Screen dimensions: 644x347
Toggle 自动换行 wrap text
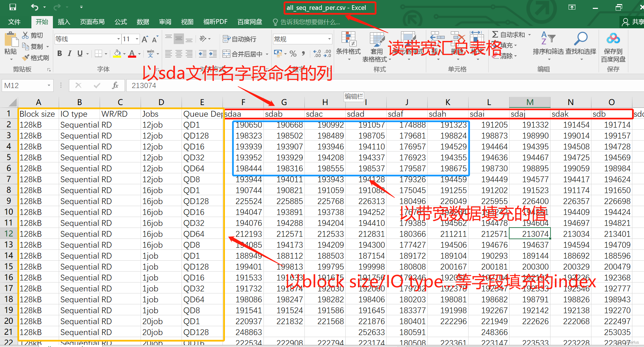pyautogui.click(x=239, y=39)
